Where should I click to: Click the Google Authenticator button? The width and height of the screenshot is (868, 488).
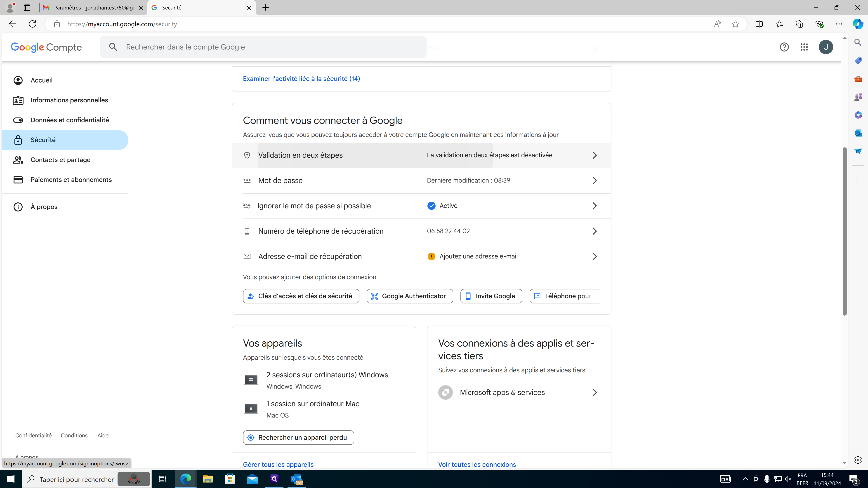[x=409, y=296]
